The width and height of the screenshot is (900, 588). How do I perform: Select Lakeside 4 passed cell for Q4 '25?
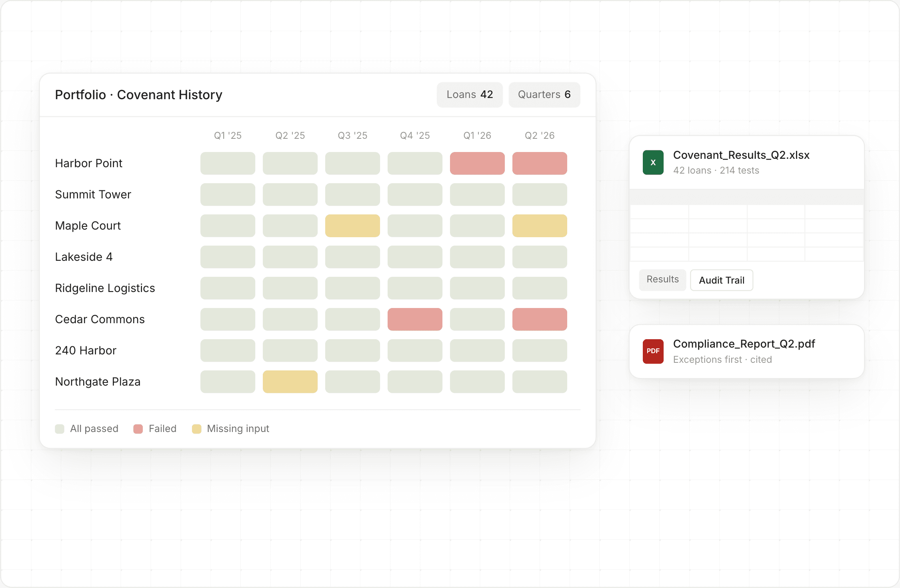coord(414,257)
